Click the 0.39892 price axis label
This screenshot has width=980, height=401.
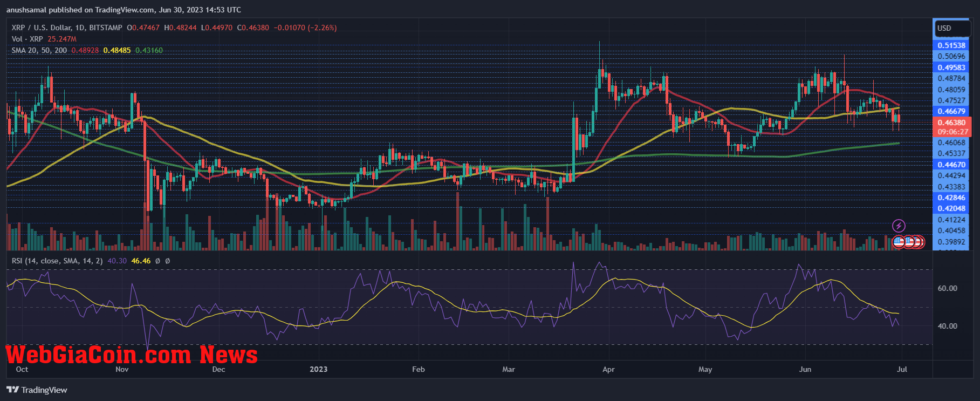pos(951,242)
